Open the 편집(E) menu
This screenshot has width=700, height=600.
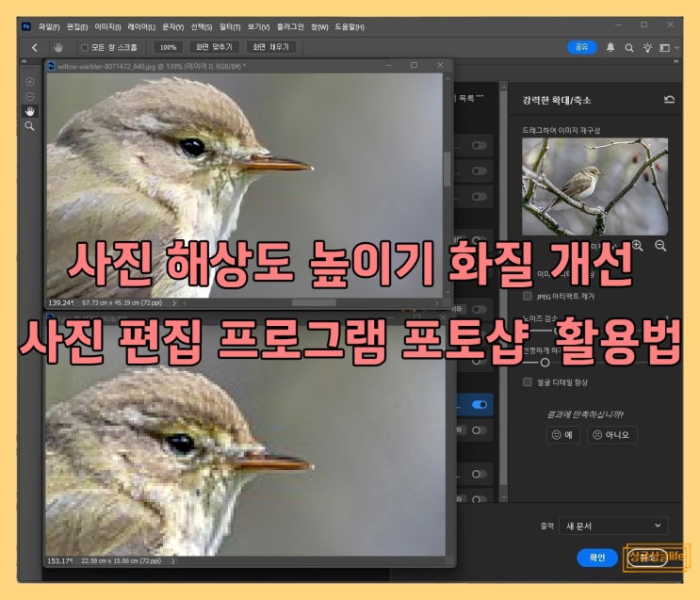coord(77,27)
